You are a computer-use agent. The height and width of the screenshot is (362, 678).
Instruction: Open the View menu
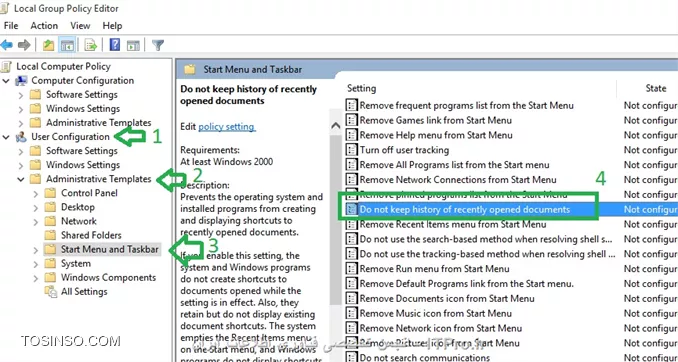pyautogui.click(x=80, y=26)
